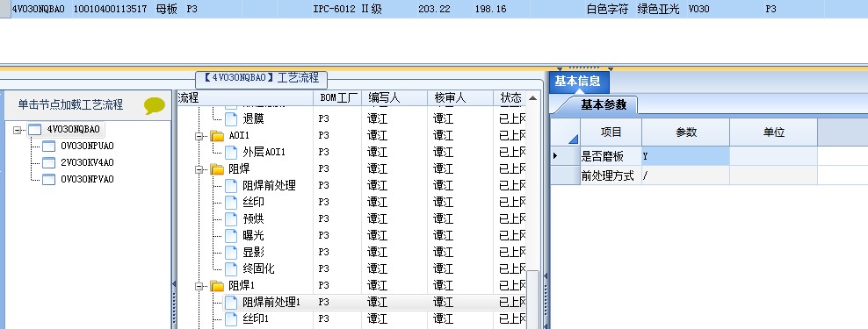The height and width of the screenshot is (329, 868).
Task: Edit the 前处理方式 parameter value
Action: point(686,175)
